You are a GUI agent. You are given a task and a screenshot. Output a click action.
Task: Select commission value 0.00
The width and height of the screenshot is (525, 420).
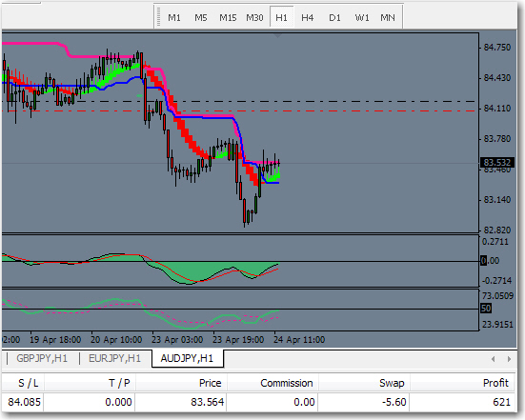[x=304, y=402]
